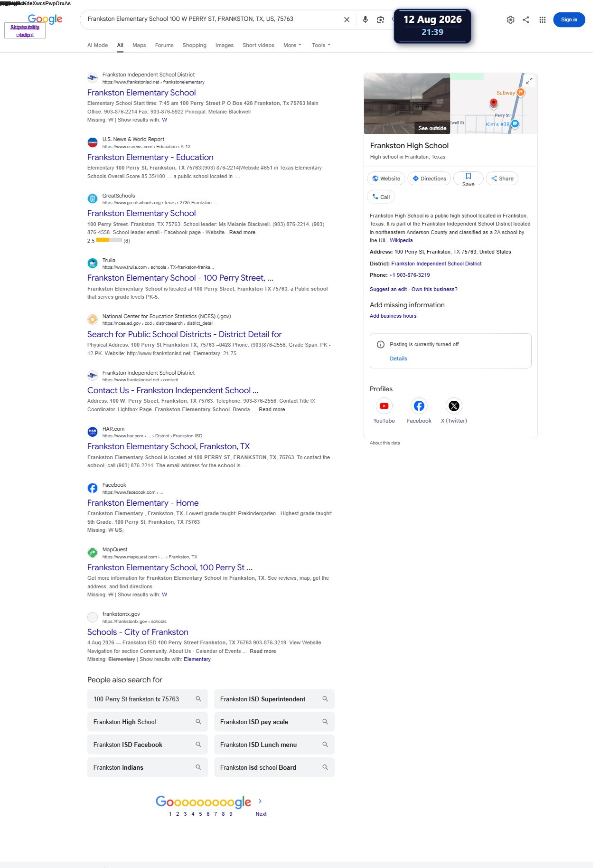Open the Short videos tab
This screenshot has width=600, height=868.
point(258,45)
